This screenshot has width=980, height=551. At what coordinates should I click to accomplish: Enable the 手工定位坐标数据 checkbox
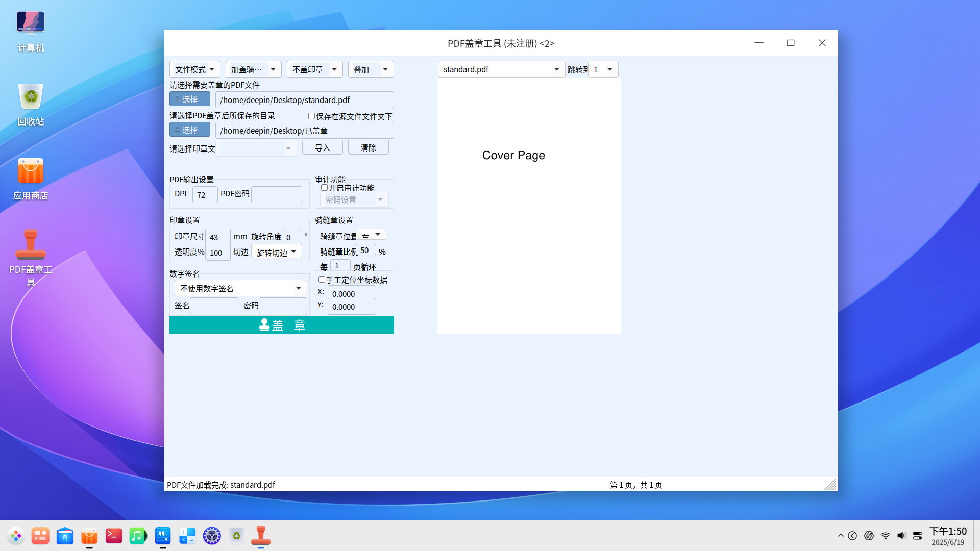322,280
